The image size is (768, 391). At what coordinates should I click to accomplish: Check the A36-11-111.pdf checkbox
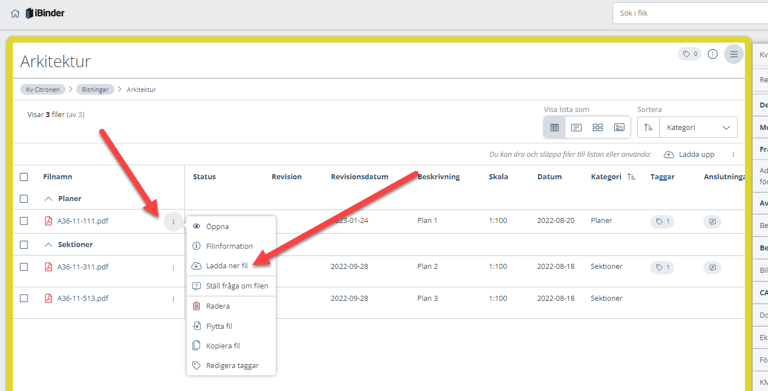pos(24,221)
